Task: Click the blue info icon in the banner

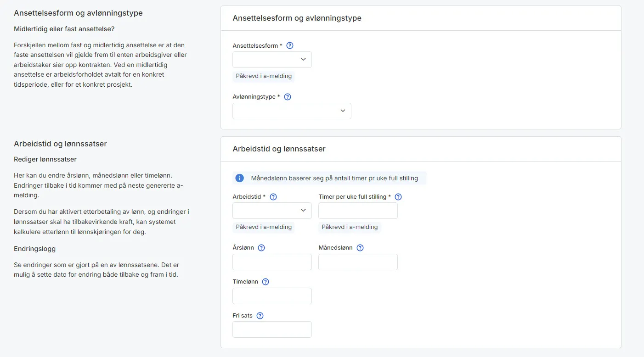Action: pos(239,178)
